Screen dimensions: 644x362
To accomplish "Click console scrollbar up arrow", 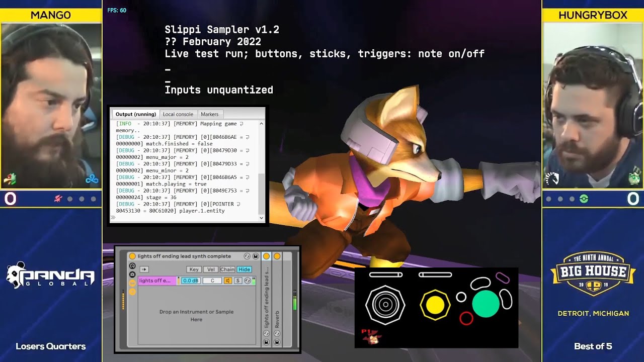I will (x=262, y=123).
